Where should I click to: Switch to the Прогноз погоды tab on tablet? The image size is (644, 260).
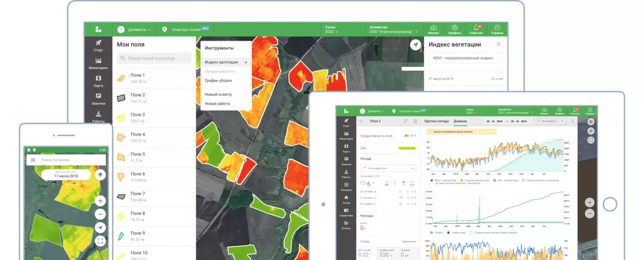click(436, 121)
